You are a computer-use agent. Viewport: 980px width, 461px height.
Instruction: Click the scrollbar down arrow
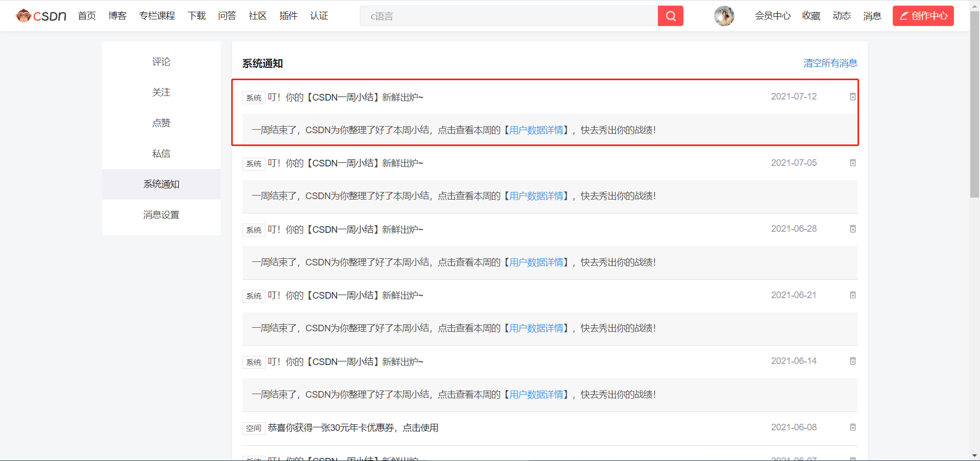(x=974, y=455)
